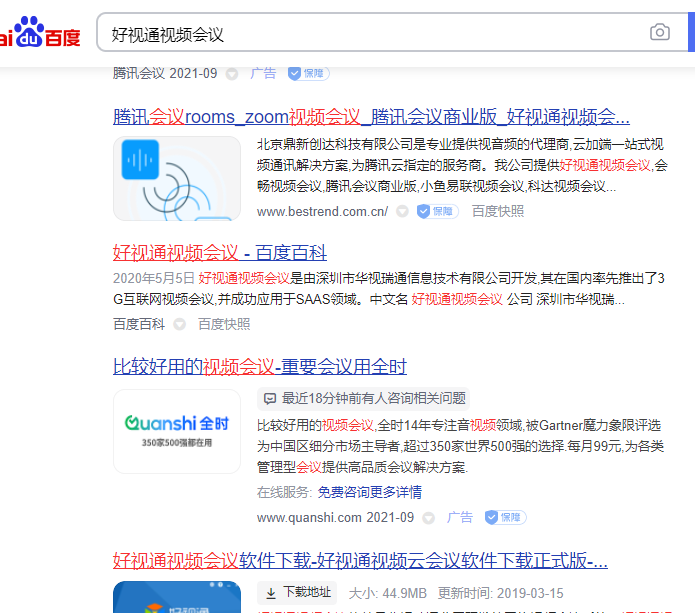Expand dropdown arrow beside 百度百科 source
Screen dimensions: 695x613
point(180,324)
